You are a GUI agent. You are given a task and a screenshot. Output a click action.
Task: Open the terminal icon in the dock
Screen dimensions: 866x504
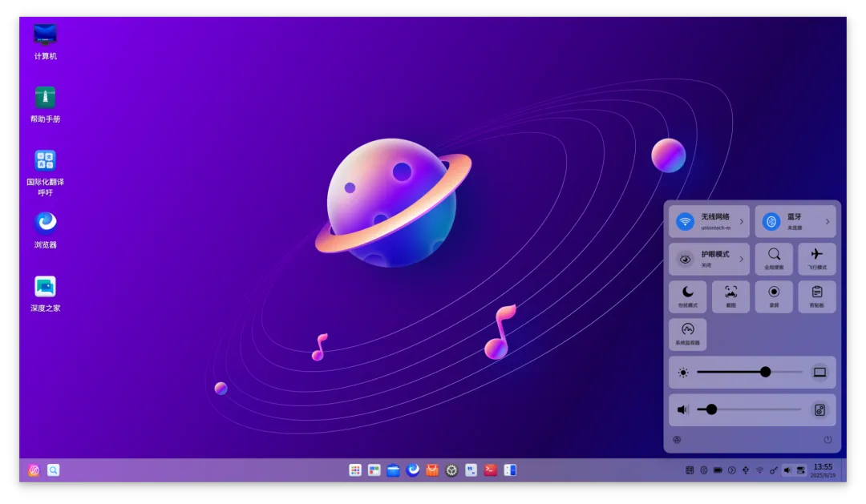coord(491,470)
